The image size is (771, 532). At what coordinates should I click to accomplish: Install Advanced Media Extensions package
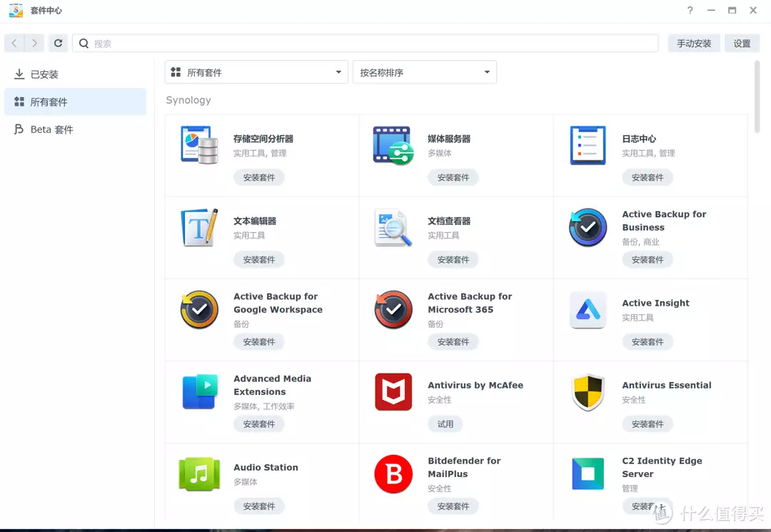(x=258, y=424)
